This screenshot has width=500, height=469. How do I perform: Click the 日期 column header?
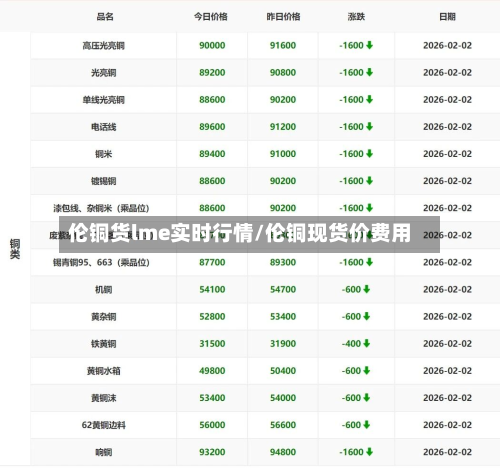click(x=447, y=16)
